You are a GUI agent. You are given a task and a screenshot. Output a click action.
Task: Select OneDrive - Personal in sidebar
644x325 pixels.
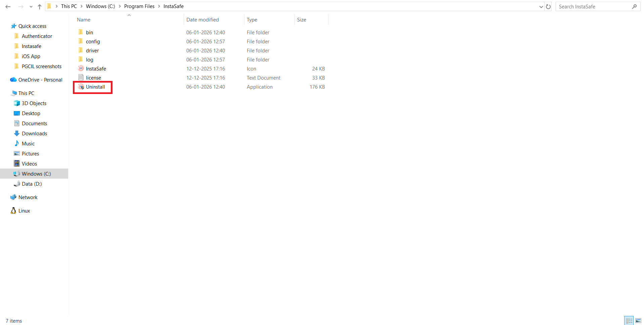click(x=40, y=80)
